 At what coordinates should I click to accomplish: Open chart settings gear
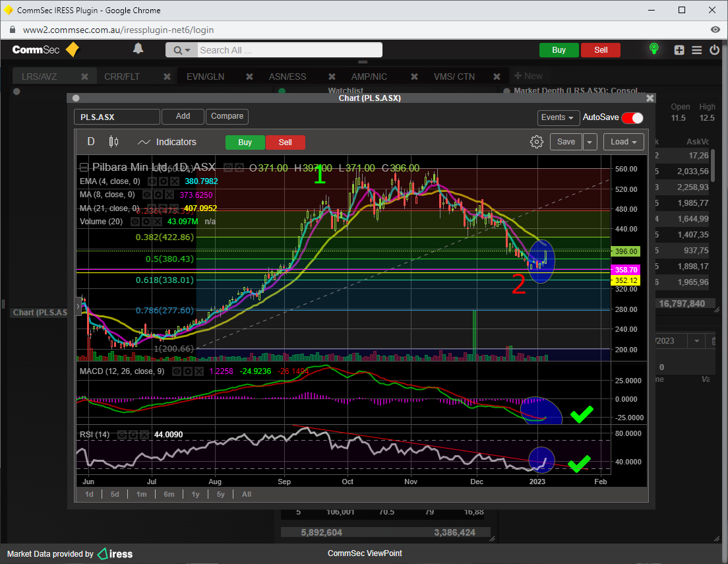click(x=537, y=142)
